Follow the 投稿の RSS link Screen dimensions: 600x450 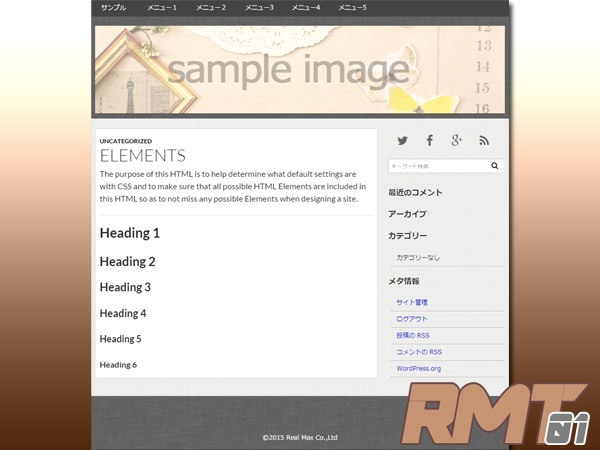413,335
